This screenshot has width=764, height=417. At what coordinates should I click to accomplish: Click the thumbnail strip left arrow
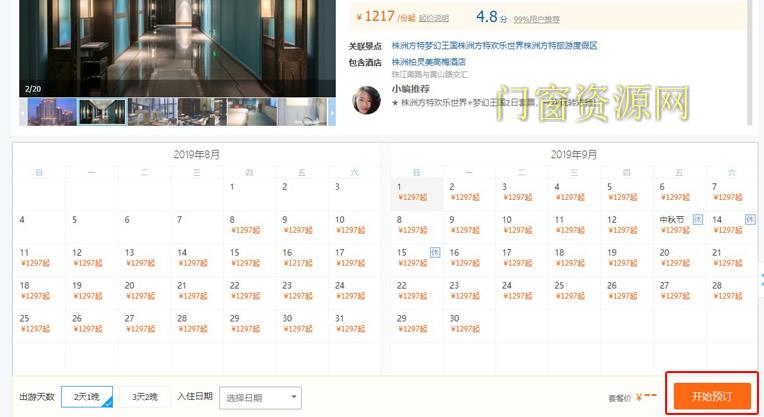coord(23,112)
